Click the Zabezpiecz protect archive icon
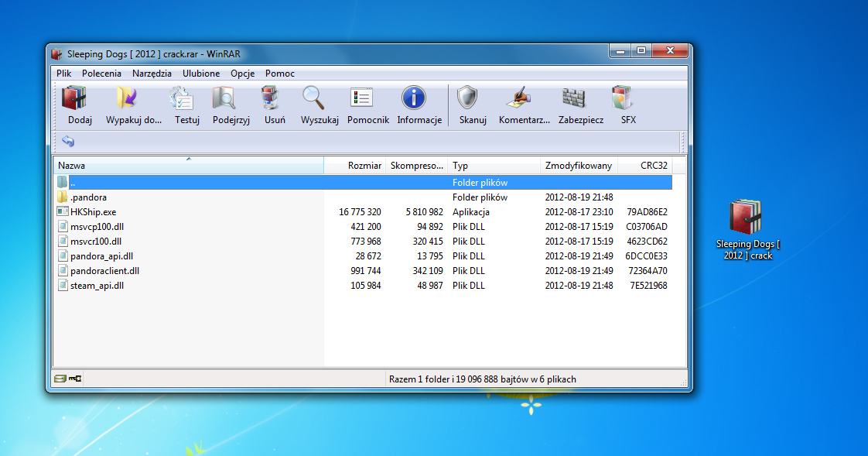The height and width of the screenshot is (456, 868). [574, 98]
